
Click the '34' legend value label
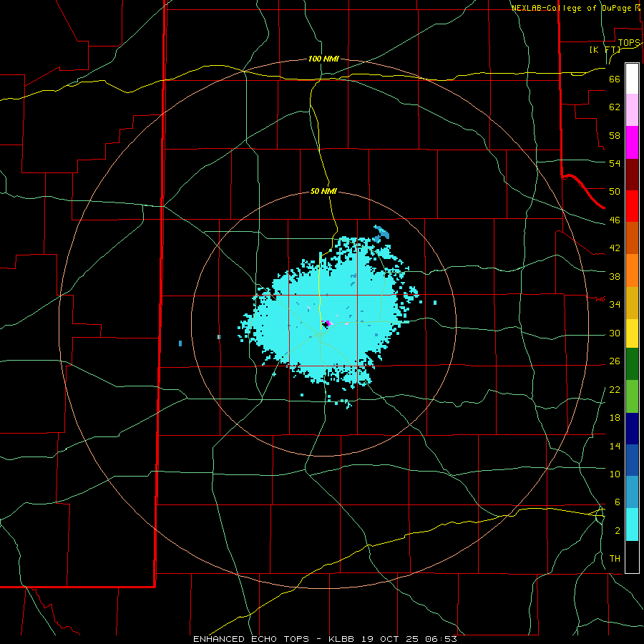click(615, 304)
